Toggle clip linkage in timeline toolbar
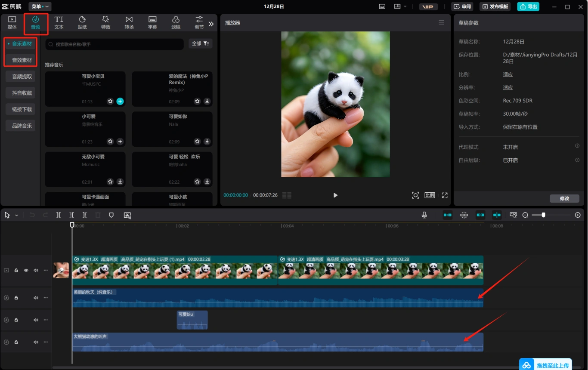The height and width of the screenshot is (370, 588). click(480, 215)
